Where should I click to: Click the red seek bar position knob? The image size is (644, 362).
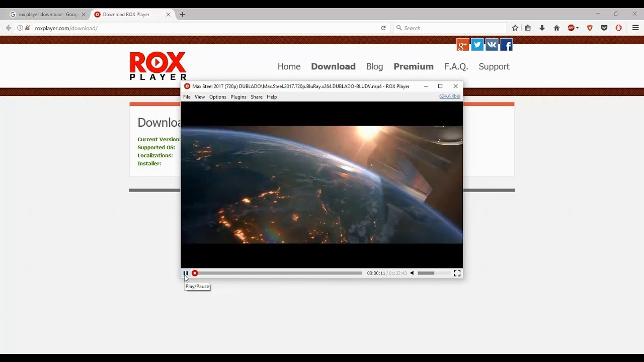click(195, 273)
